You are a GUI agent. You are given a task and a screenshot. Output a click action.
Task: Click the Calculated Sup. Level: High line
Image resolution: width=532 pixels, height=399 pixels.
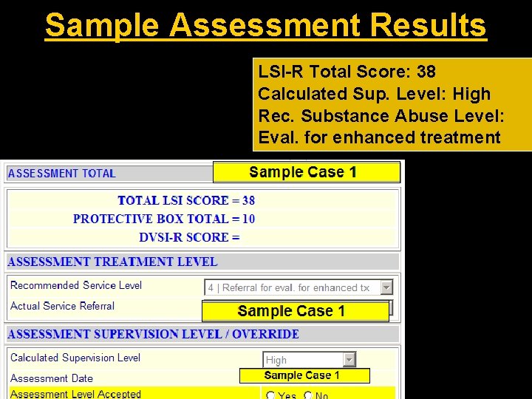[x=374, y=94]
